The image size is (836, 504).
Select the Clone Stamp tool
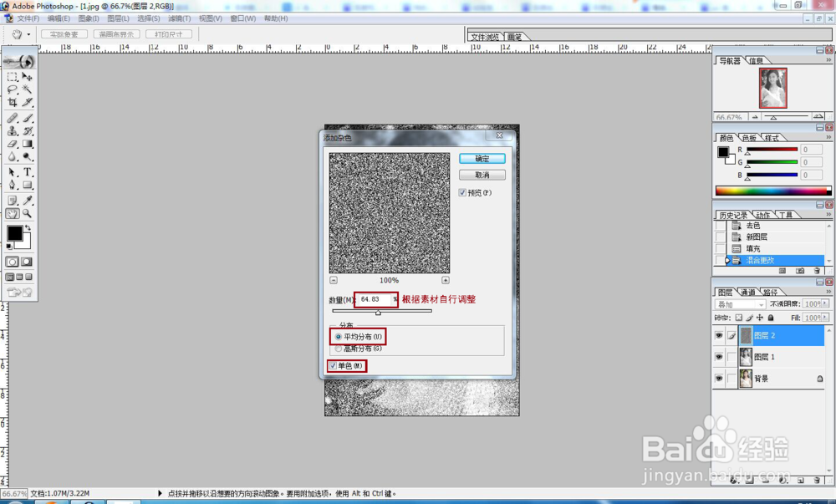click(13, 130)
